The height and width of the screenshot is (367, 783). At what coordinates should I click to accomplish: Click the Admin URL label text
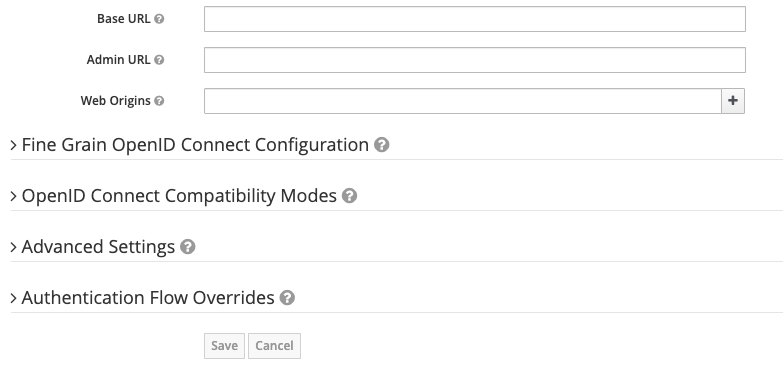118,60
